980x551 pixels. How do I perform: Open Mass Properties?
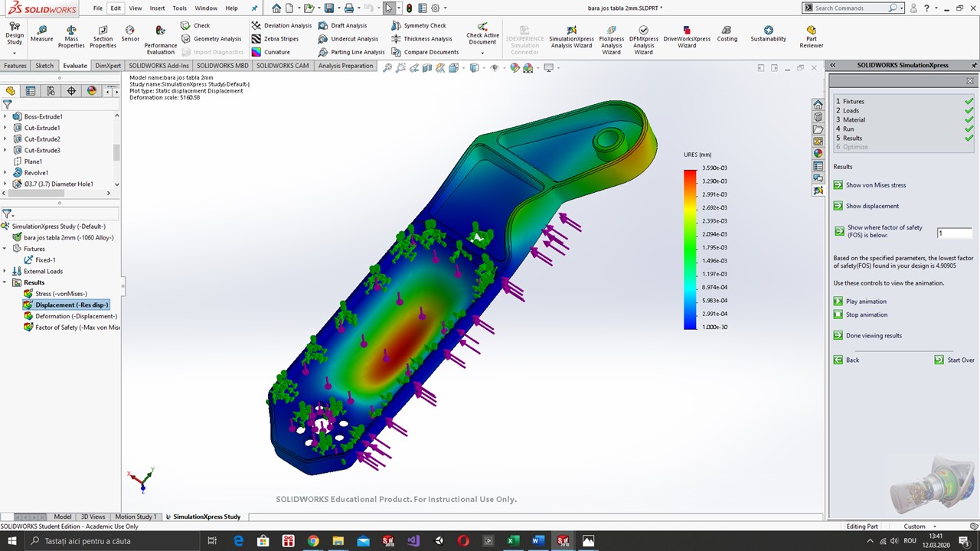(71, 36)
